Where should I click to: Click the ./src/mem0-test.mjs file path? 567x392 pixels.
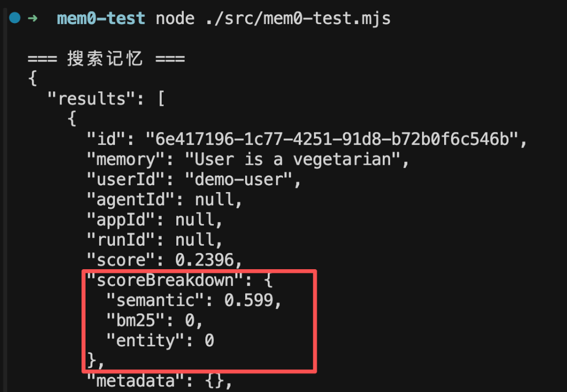click(x=298, y=18)
